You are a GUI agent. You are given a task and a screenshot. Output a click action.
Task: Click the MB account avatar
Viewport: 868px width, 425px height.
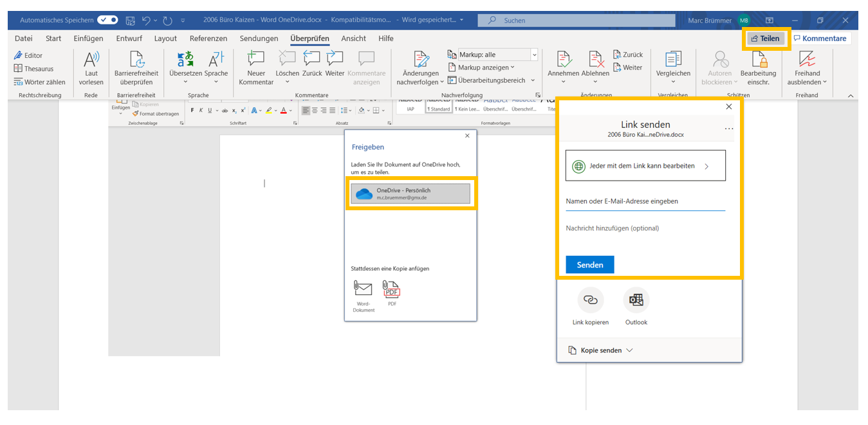[744, 21]
